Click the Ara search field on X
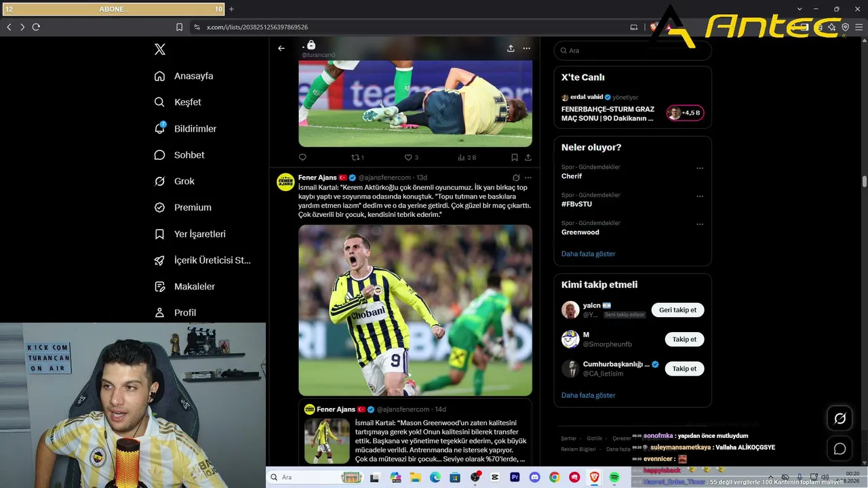Image resolution: width=868 pixels, height=488 pixels. (633, 51)
